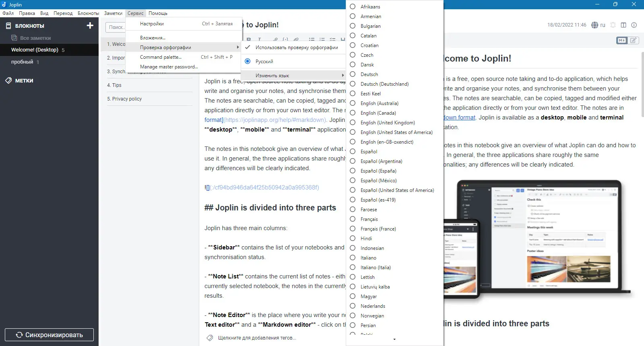Open Настройки from the Сервис menu
The width and height of the screenshot is (644, 346).
point(184,24)
